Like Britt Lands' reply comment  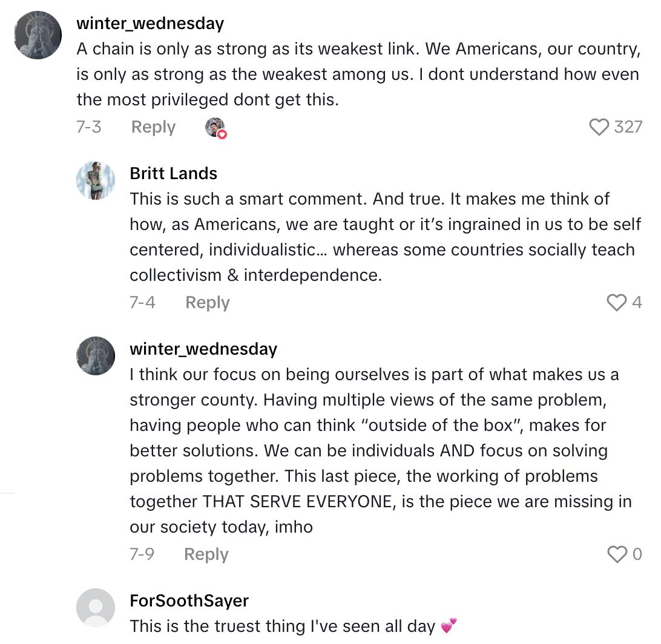(x=616, y=302)
